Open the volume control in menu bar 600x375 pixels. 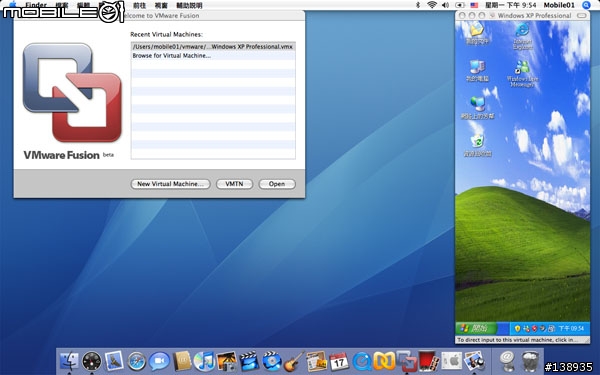point(445,5)
